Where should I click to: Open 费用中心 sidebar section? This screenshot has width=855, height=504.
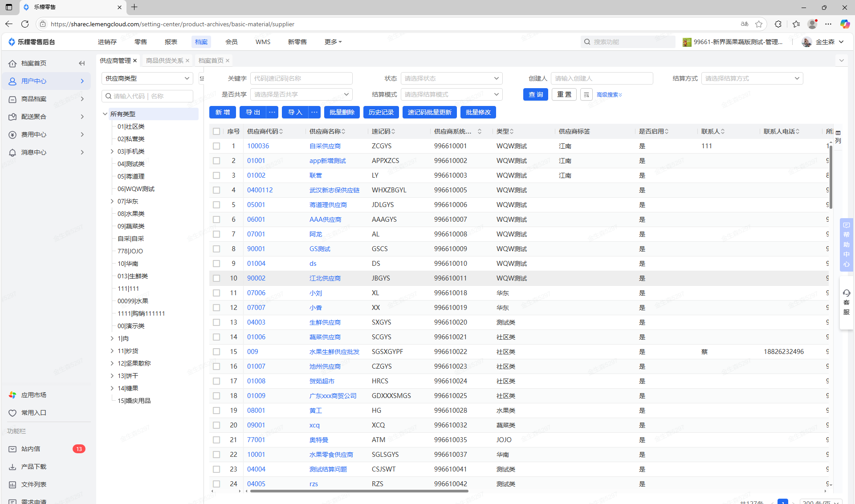pos(46,134)
